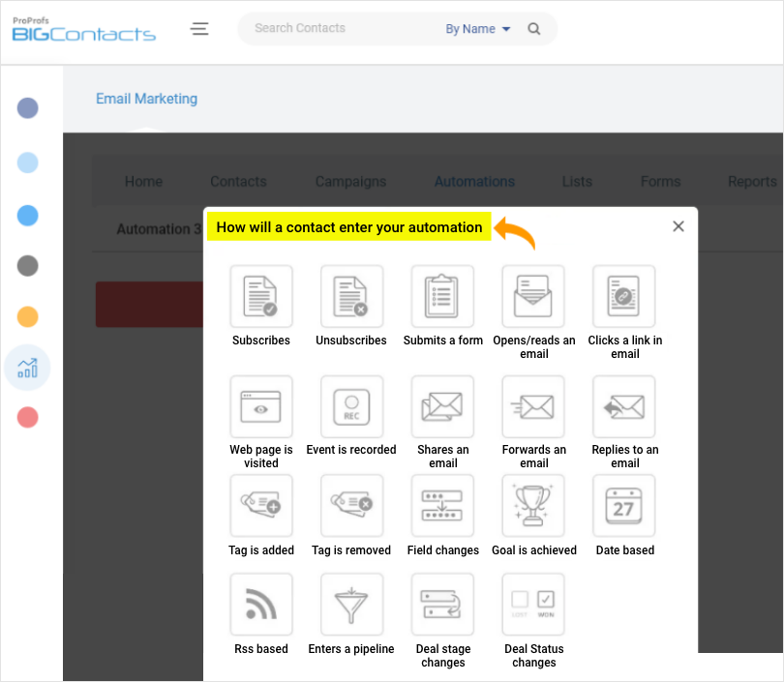Select Deal Status changes trigger

533,604
